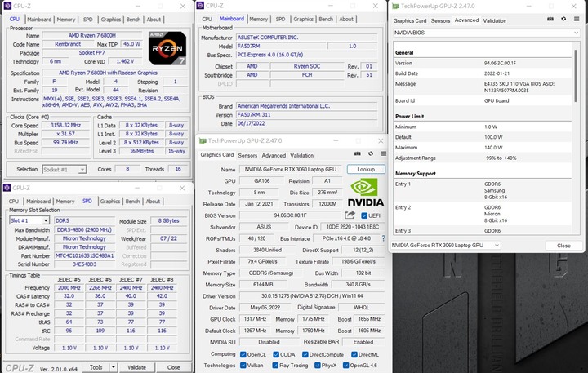The height and width of the screenshot is (373, 588).
Task: Click '340.8 GB/s' bandwidth value
Action: [358, 285]
